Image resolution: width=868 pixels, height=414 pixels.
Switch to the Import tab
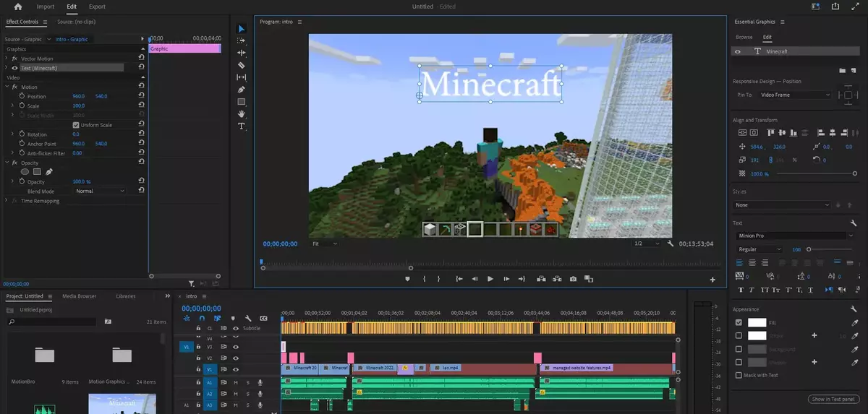tap(45, 7)
